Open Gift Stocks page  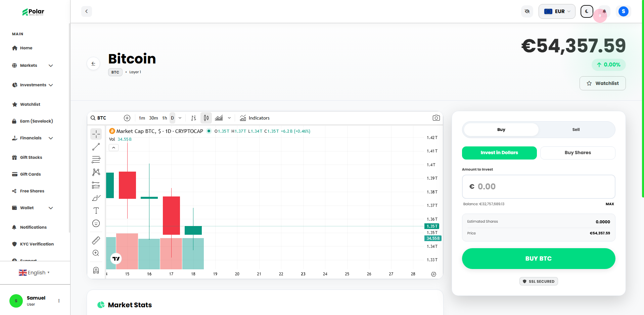(x=27, y=157)
